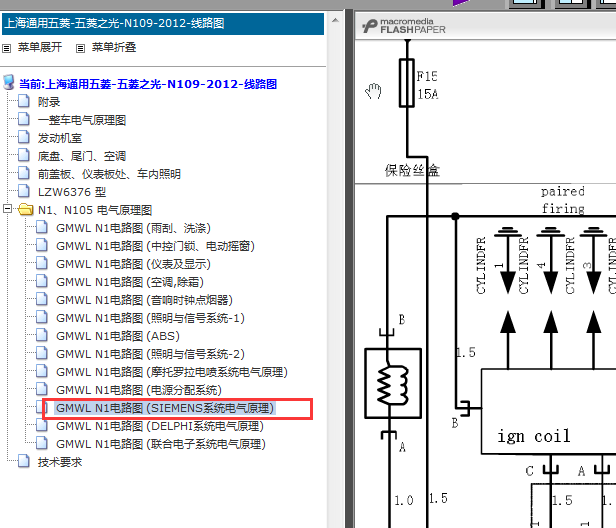Image resolution: width=616 pixels, height=528 pixels.
Task: Click page icon beside 发动机室
Action: pos(24,138)
